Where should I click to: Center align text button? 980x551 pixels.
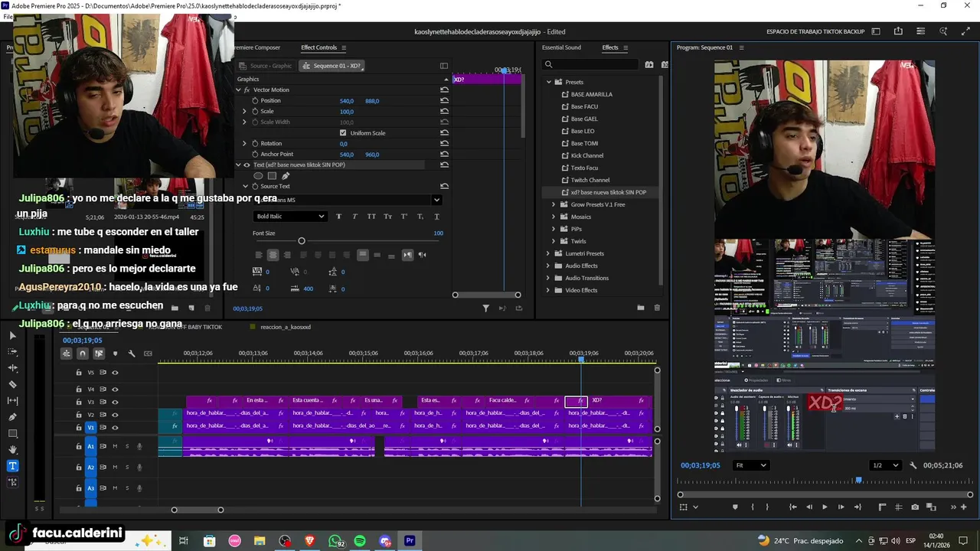click(x=273, y=255)
